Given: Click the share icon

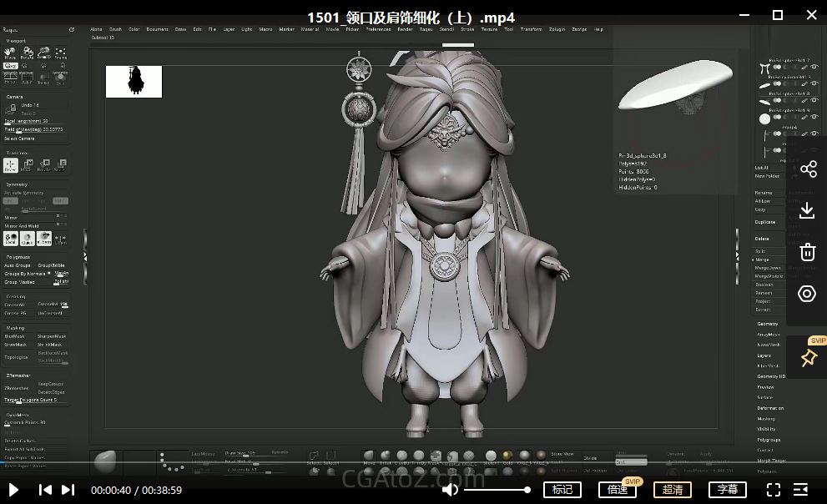Looking at the screenshot, I should pyautogui.click(x=807, y=169).
